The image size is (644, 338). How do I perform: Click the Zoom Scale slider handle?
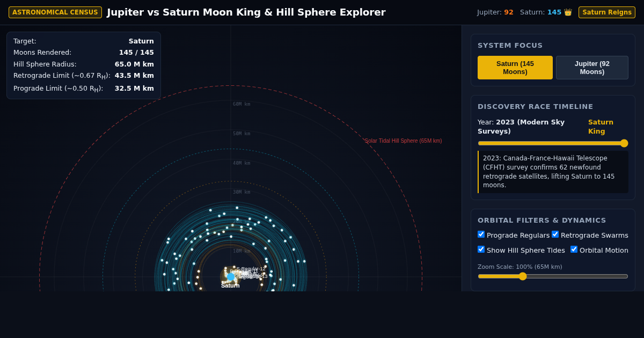(x=523, y=276)
